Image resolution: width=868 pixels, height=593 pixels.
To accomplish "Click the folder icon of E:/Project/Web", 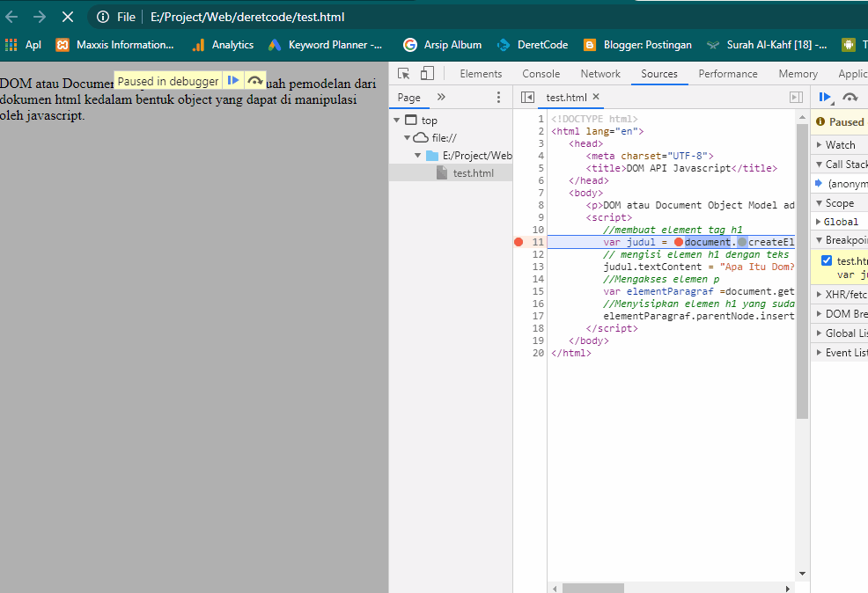I will (431, 156).
